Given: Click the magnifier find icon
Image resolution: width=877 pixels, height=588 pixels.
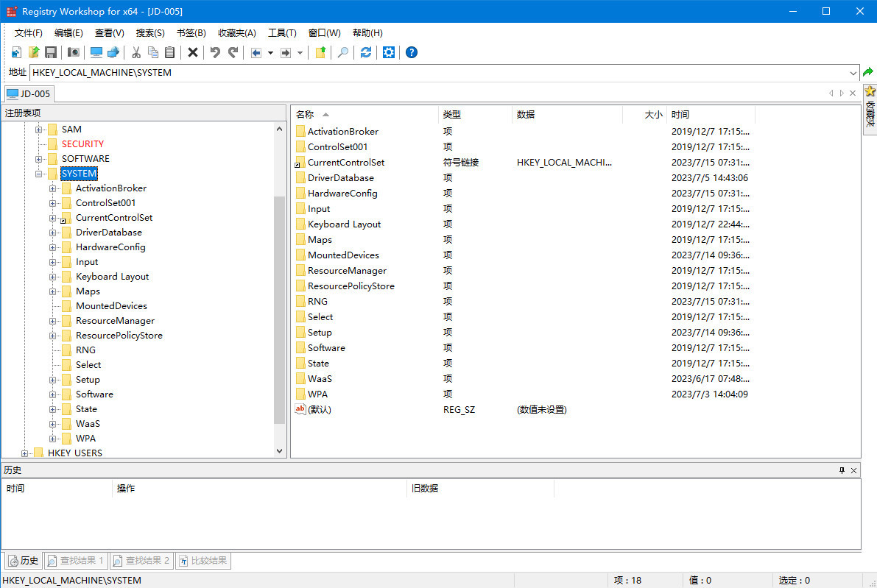Looking at the screenshot, I should [342, 52].
